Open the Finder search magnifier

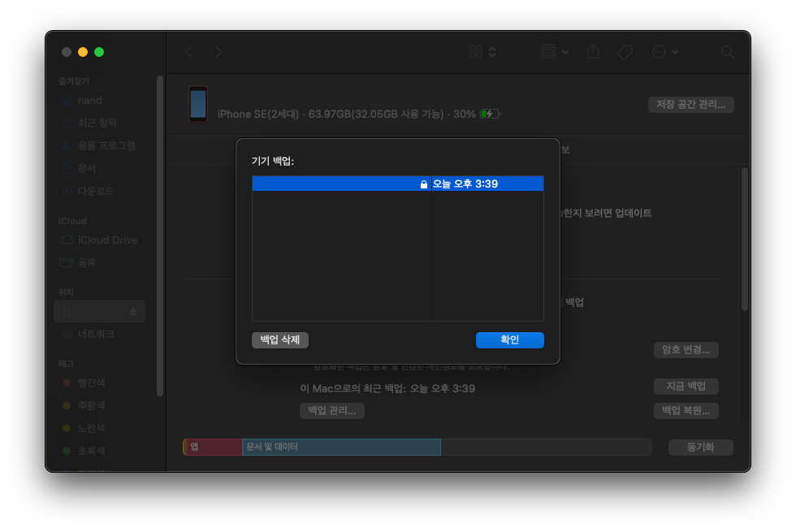coord(727,52)
